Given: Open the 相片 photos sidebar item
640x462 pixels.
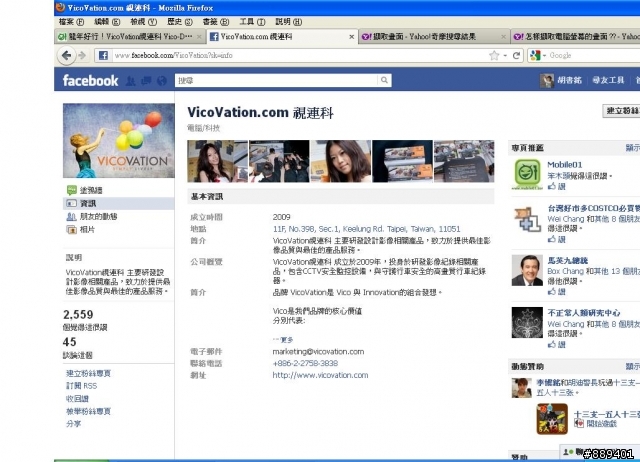Looking at the screenshot, I should pos(81,229).
